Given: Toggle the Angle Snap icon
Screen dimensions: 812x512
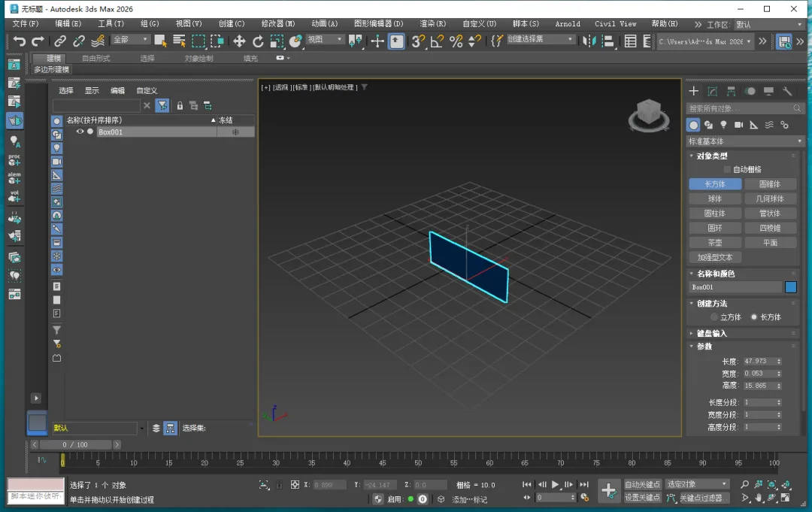Looking at the screenshot, I should pyautogui.click(x=437, y=41).
